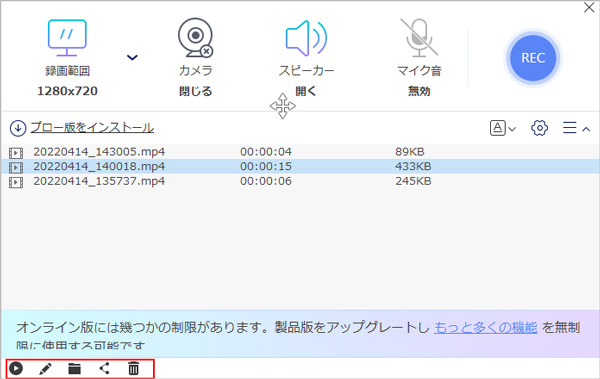Open the settings gear icon

click(x=539, y=128)
